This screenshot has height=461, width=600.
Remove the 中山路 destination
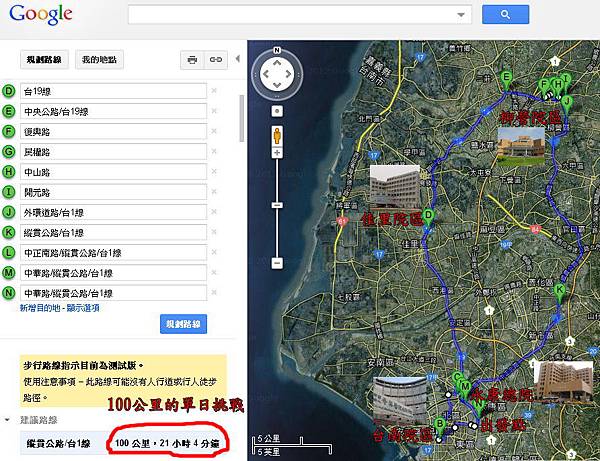214,171
